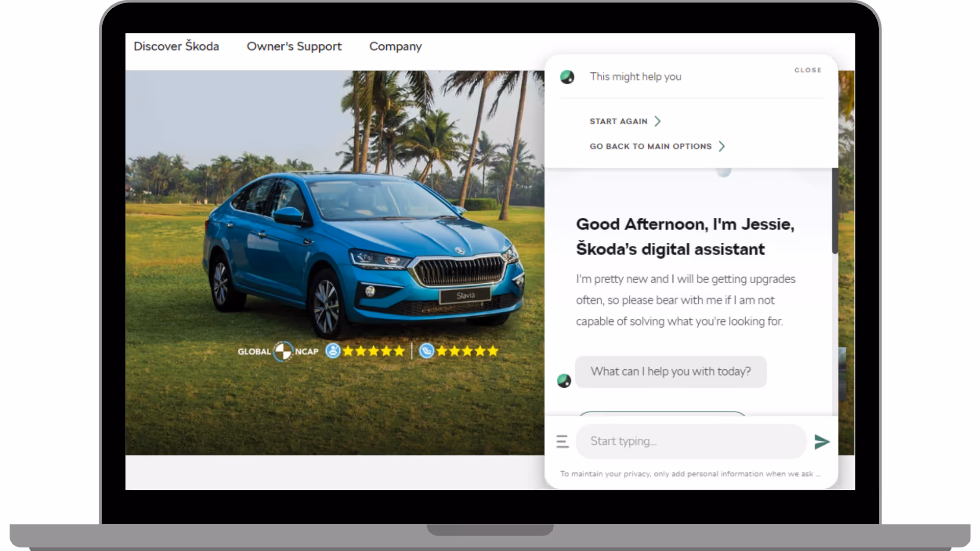Click the child occupant safety rating icon
This screenshot has height=551, width=980.
pos(427,351)
